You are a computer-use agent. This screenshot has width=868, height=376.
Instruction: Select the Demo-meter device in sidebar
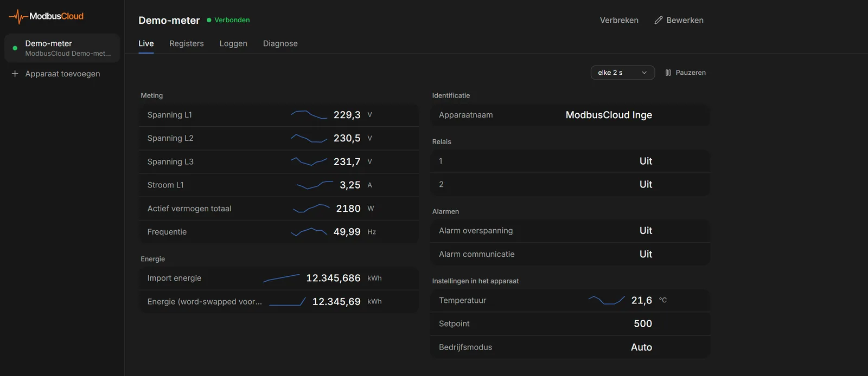coord(62,48)
